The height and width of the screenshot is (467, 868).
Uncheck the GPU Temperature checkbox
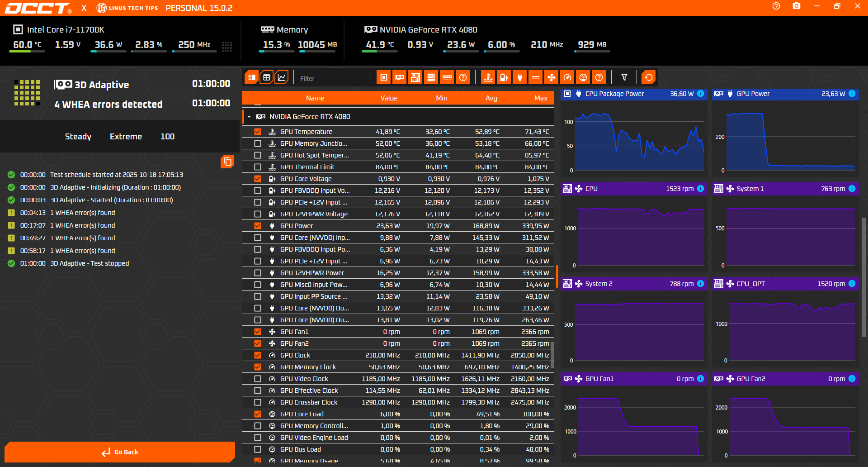tap(258, 132)
